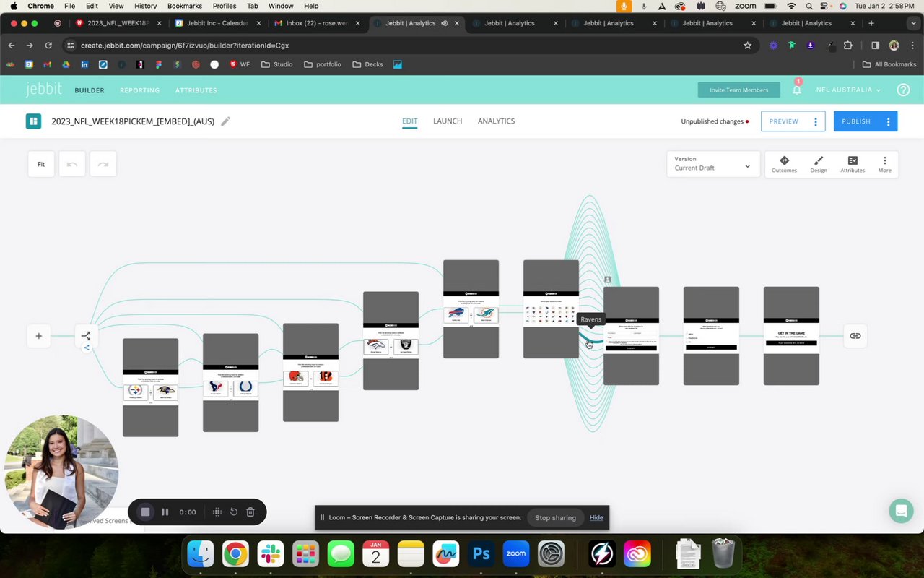
Task: Stop the Loom recording
Action: (x=145, y=512)
